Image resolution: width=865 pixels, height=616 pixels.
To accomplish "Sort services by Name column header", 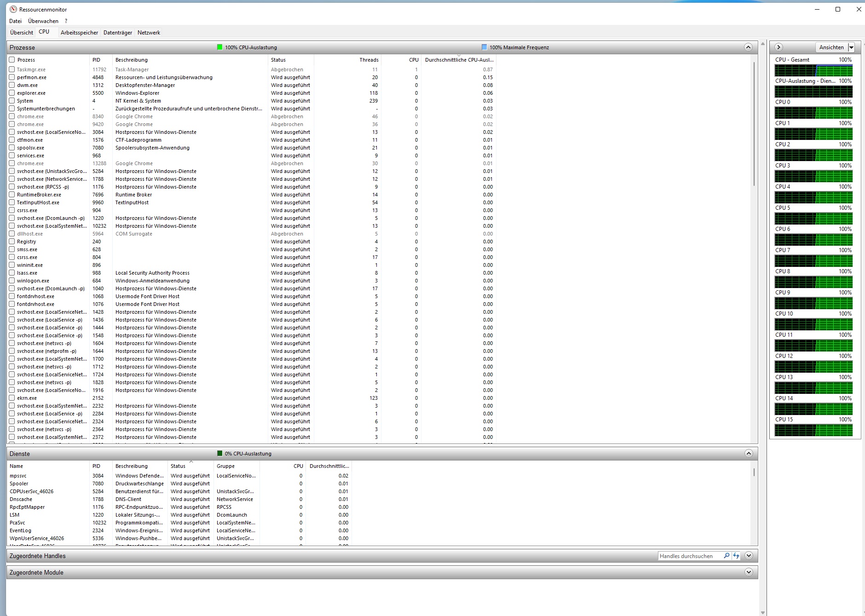I will (x=48, y=466).
